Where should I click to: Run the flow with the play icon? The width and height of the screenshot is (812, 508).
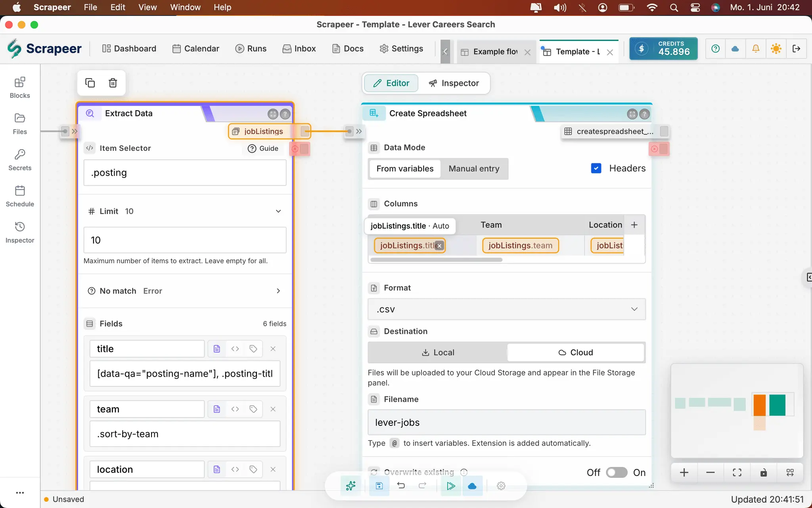coord(451,486)
